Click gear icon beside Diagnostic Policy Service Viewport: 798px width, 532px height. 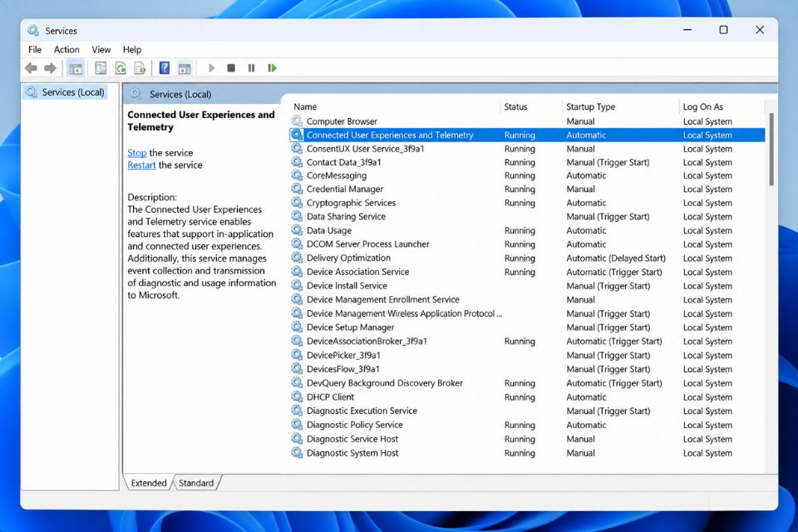297,425
